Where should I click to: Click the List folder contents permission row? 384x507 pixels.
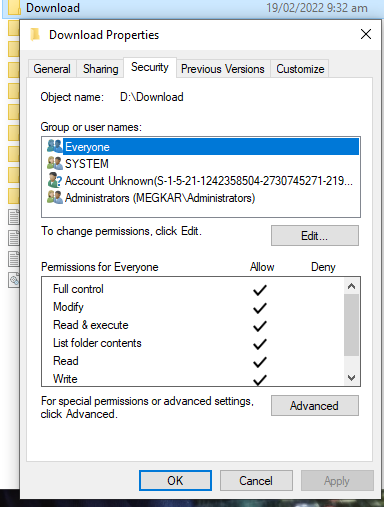[193, 343]
